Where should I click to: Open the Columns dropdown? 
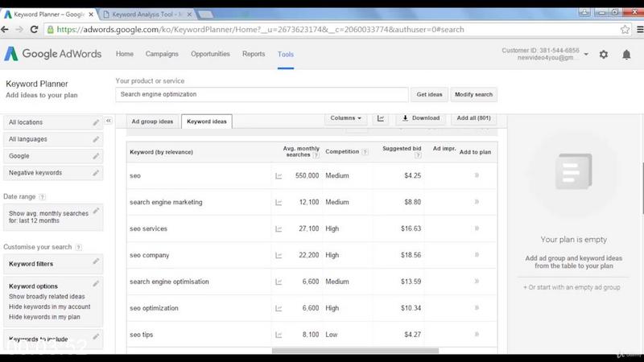coord(345,118)
